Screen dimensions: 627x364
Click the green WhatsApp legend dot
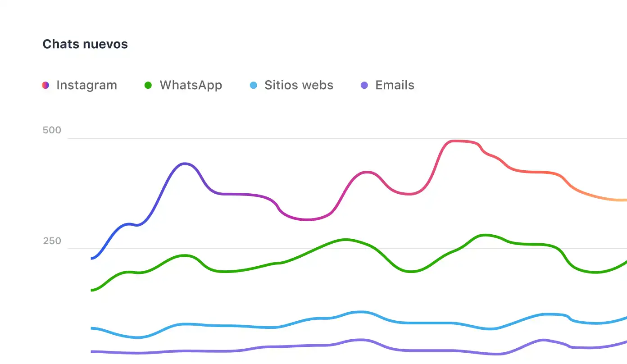pyautogui.click(x=148, y=85)
